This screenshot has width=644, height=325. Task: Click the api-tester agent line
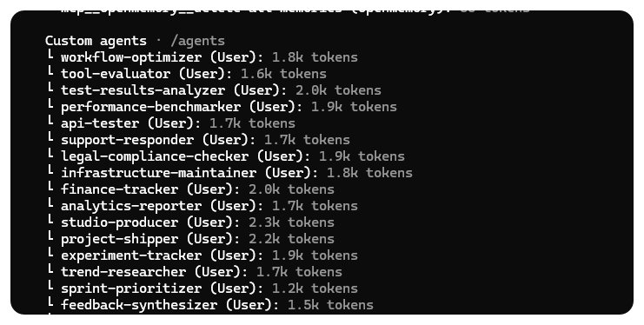pos(170,123)
